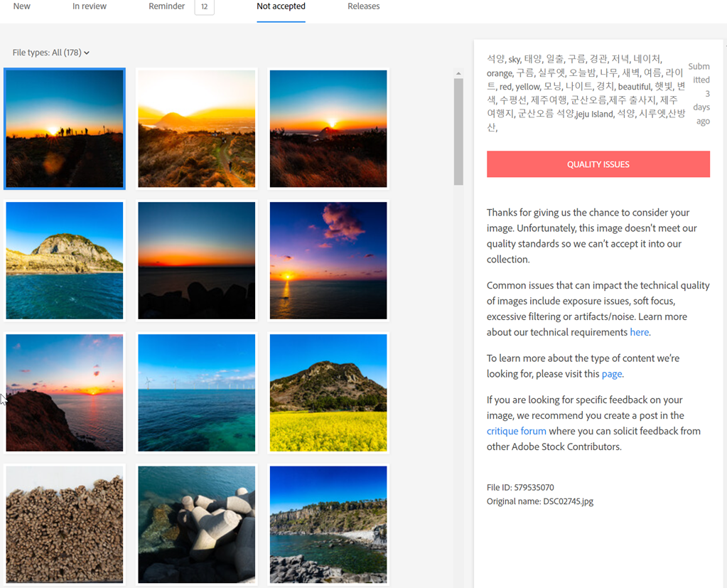This screenshot has width=727, height=588.
Task: Go to the Releases tab
Action: 363,6
